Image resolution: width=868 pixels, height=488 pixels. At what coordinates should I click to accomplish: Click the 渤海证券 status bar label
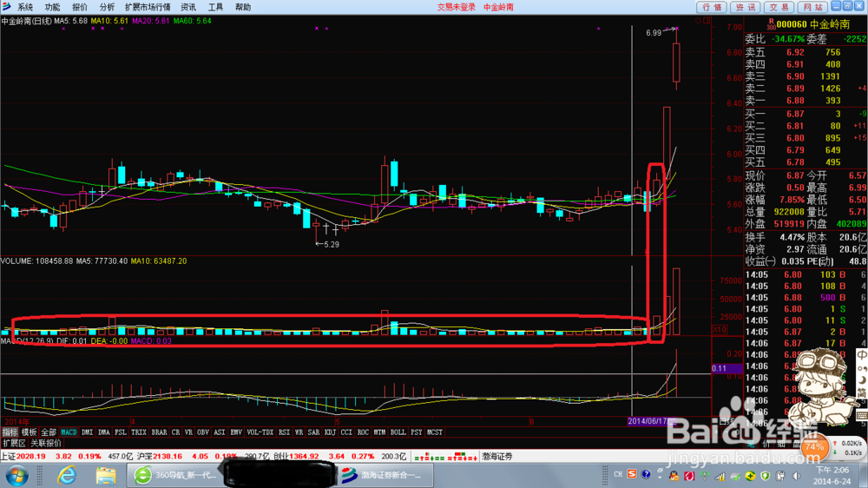click(496, 457)
